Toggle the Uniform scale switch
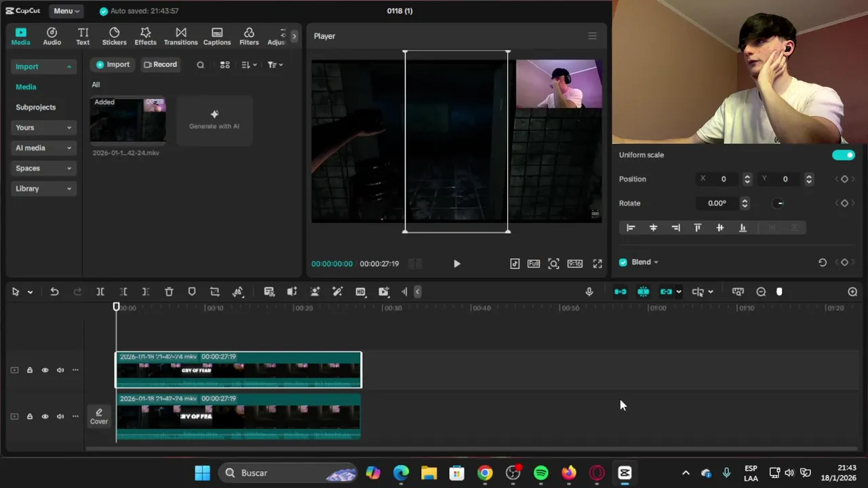The width and height of the screenshot is (868, 488). (x=844, y=155)
